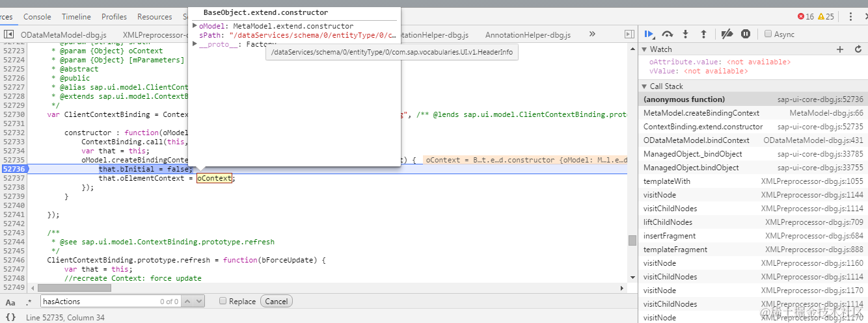Switch to the Profiles tab

pyautogui.click(x=114, y=17)
